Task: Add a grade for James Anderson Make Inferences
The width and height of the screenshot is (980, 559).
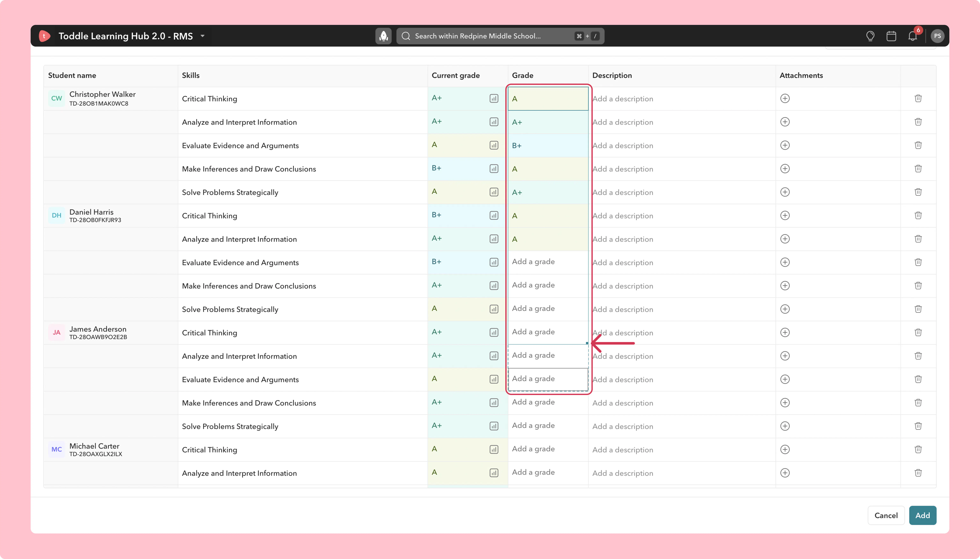Action: coord(548,403)
